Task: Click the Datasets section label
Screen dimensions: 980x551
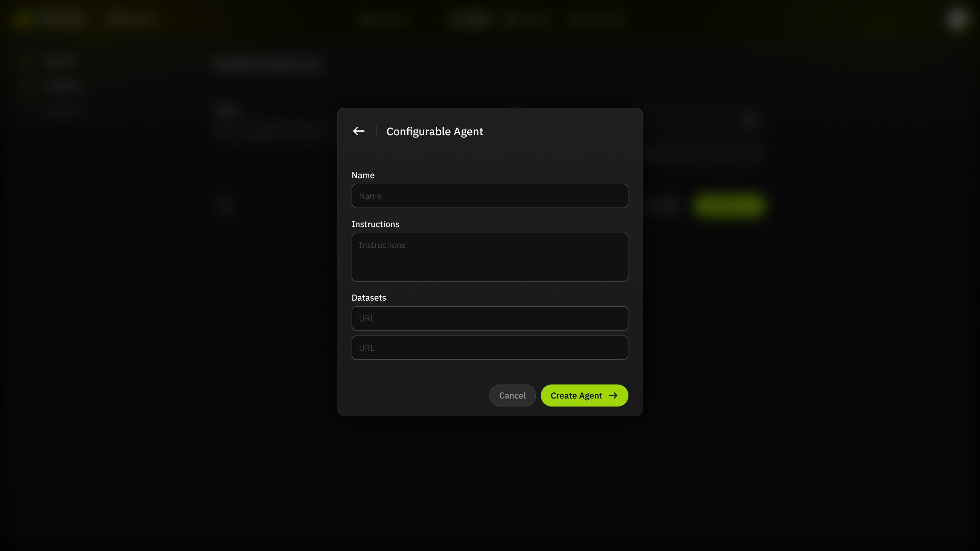Action: tap(368, 298)
